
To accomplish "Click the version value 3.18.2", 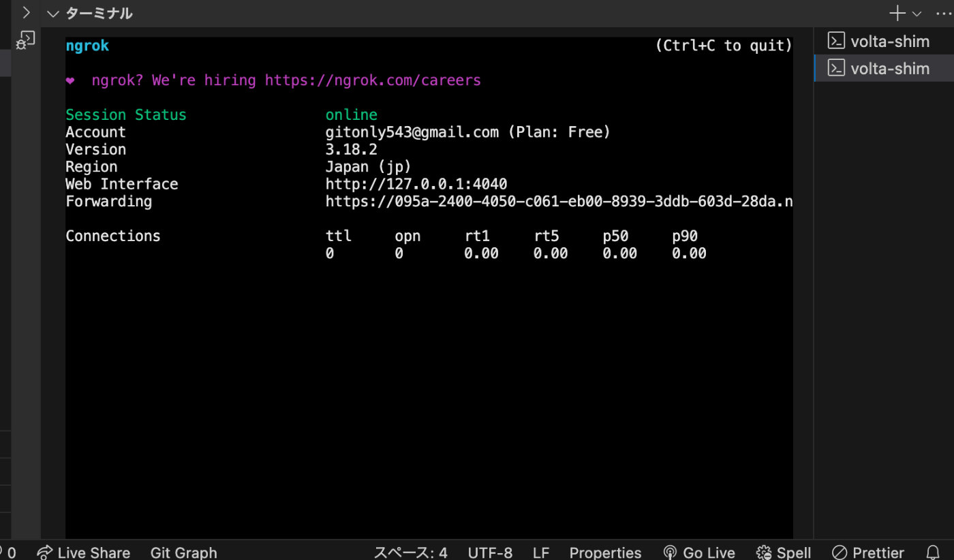I will coord(352,149).
